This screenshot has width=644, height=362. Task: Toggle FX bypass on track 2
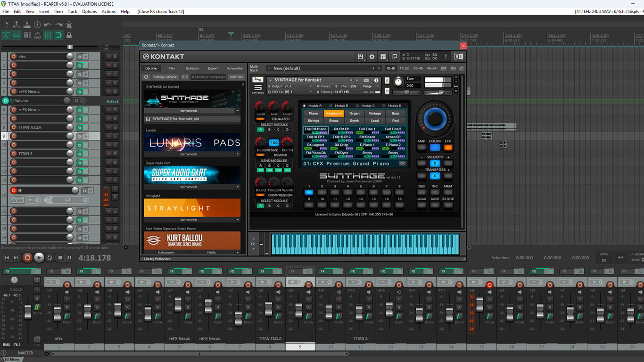85,65
